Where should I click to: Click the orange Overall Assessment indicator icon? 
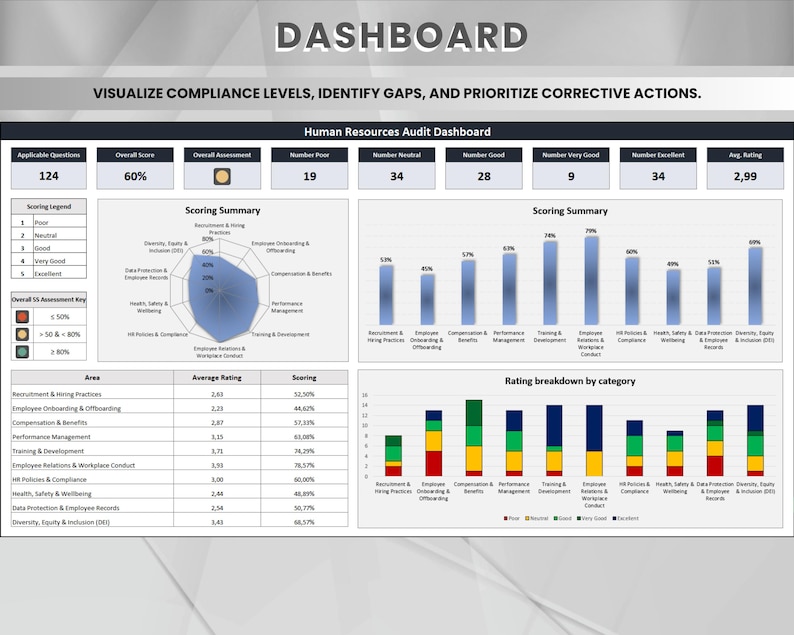(x=222, y=176)
